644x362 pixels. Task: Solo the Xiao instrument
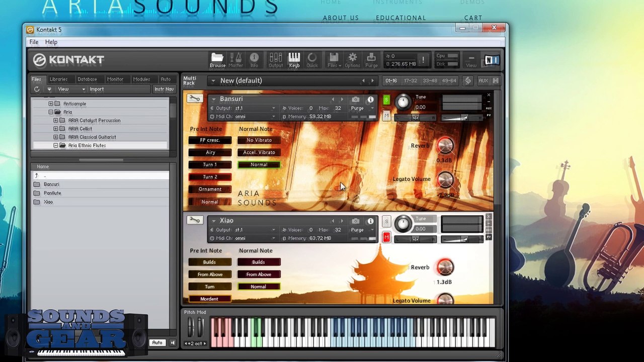386,221
